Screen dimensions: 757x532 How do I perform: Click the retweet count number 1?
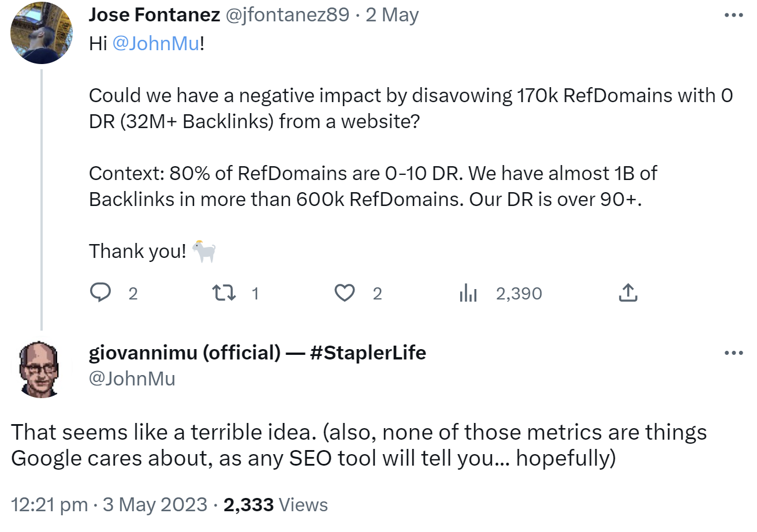(x=255, y=294)
